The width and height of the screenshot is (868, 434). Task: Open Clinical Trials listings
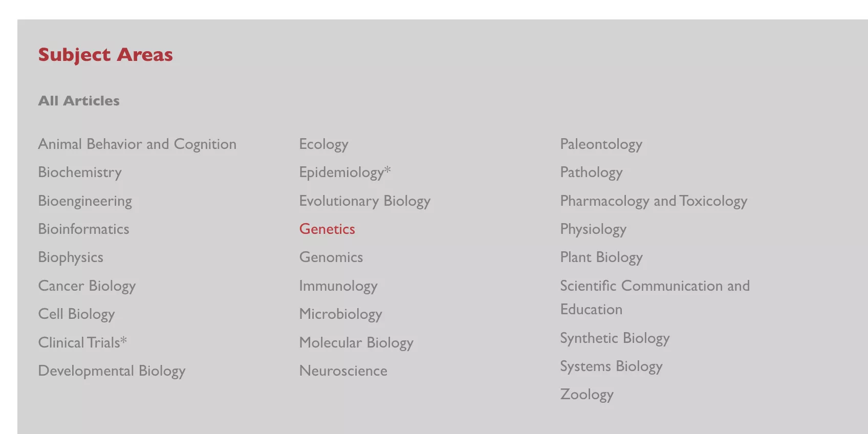tap(82, 342)
